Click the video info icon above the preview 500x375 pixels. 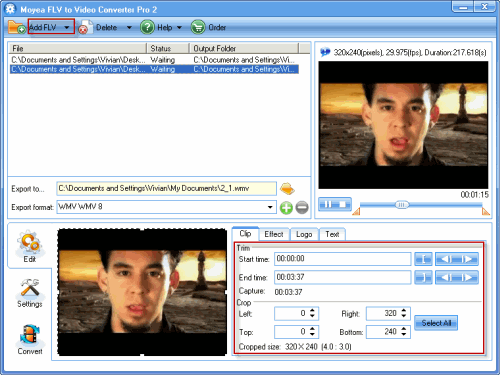(325, 52)
